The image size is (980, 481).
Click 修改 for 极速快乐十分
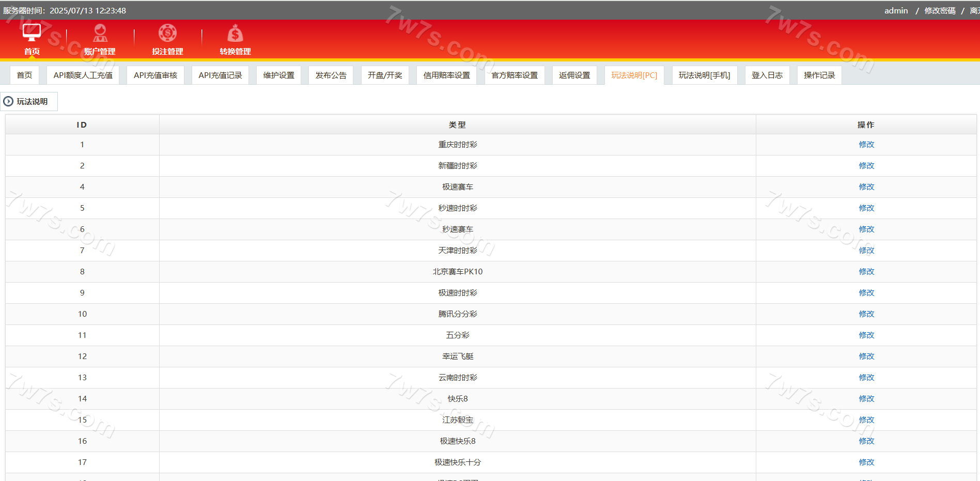[x=866, y=462]
